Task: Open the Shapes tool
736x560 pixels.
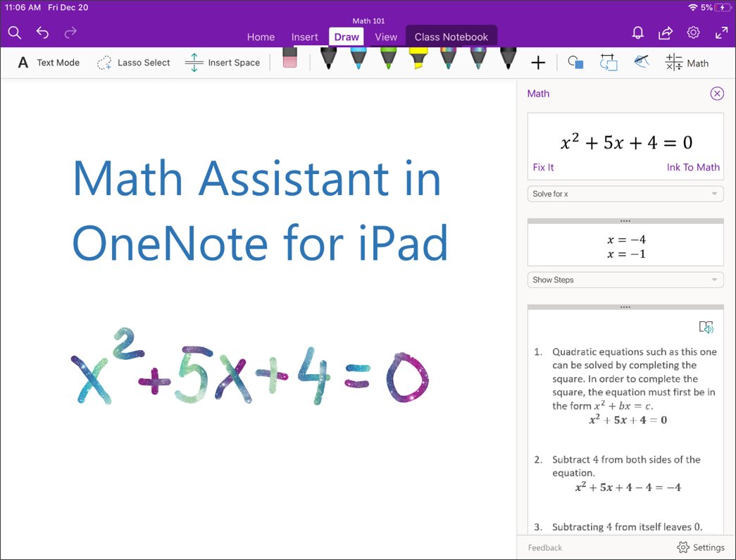Action: click(575, 63)
